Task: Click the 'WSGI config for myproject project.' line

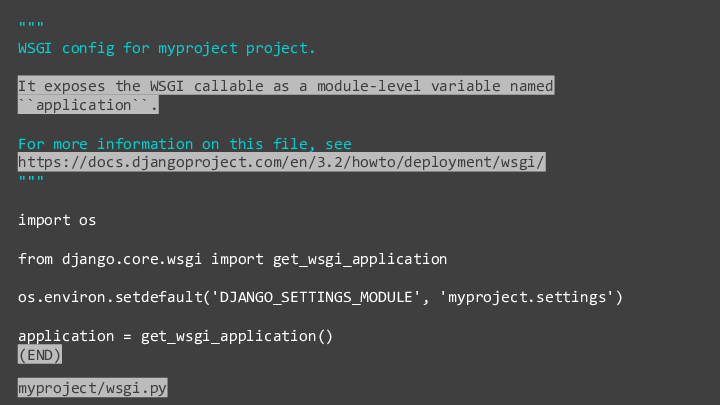Action: pyautogui.click(x=167, y=48)
